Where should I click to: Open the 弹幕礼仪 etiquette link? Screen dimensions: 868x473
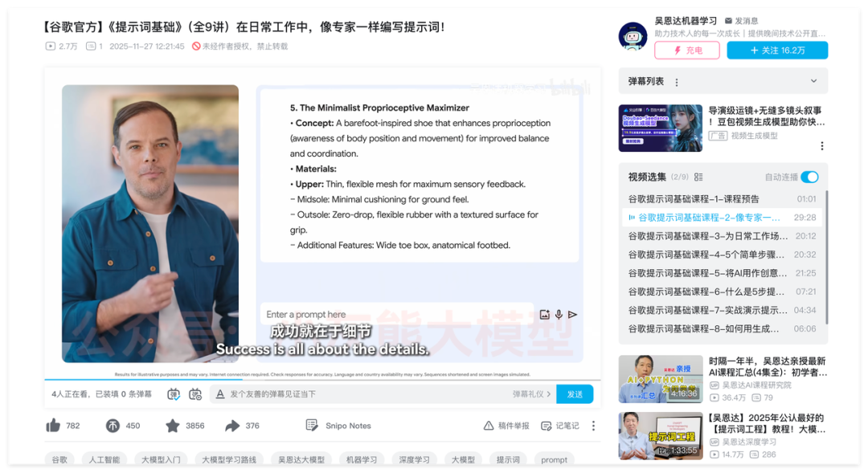point(530,393)
